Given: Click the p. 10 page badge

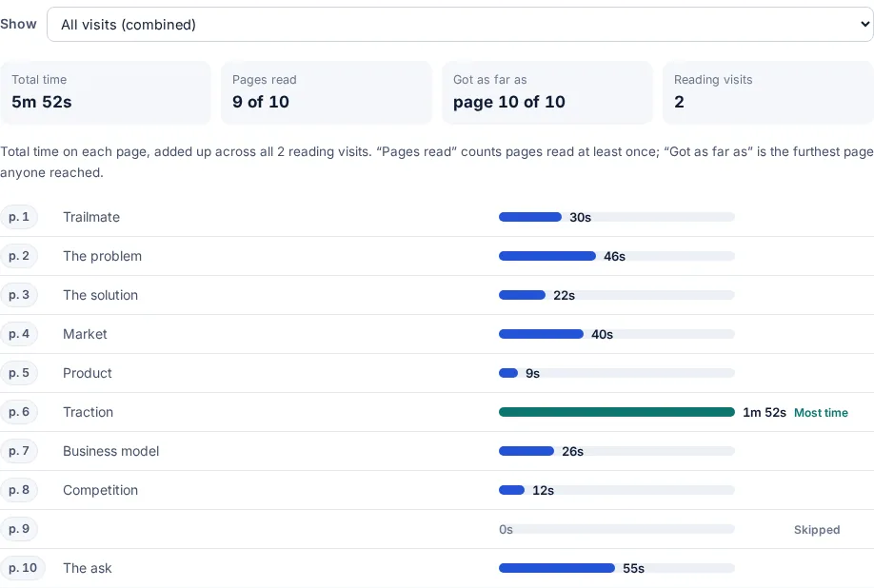Looking at the screenshot, I should coord(22,568).
